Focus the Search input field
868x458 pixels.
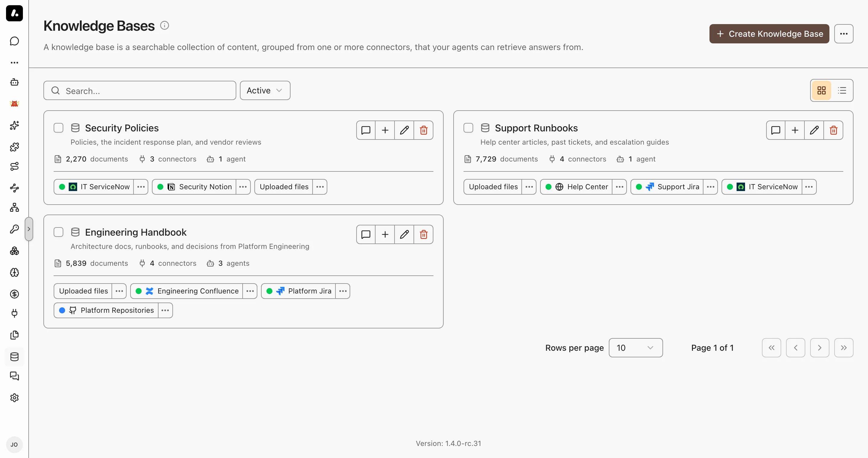(x=140, y=90)
